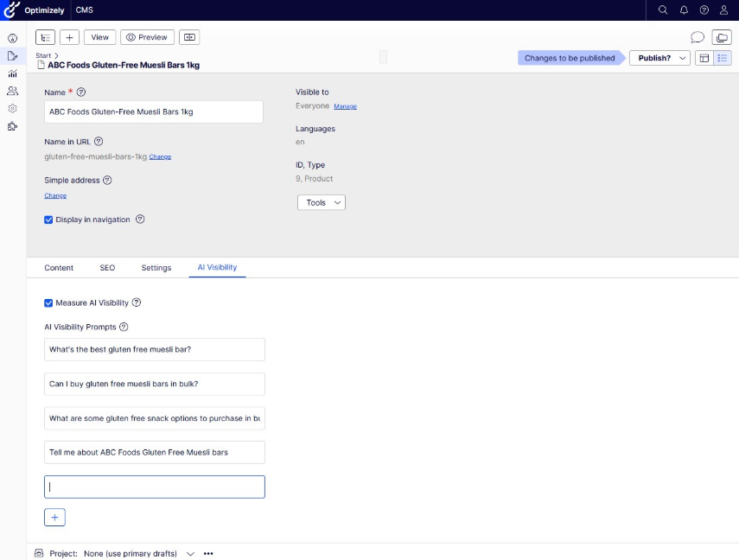Image resolution: width=739 pixels, height=560 pixels.
Task: Switch to all properties view icon
Action: [722, 58]
